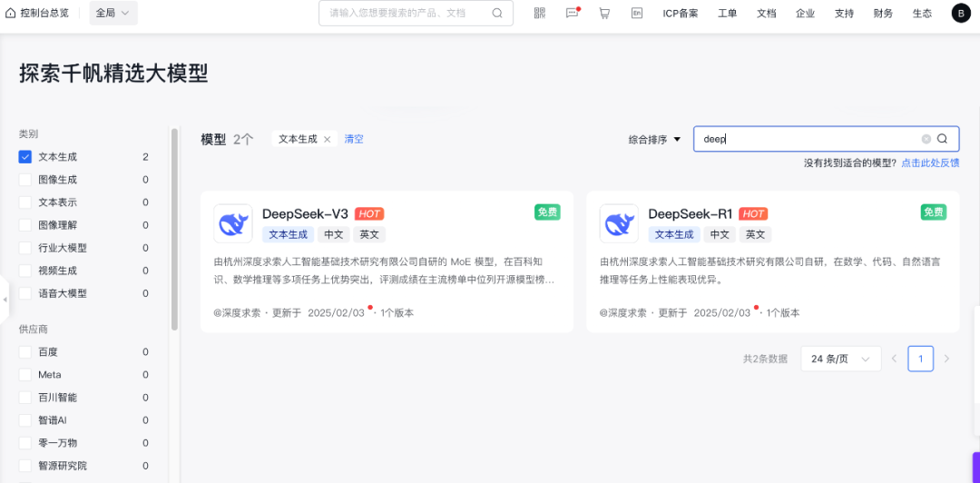980x483 pixels.
Task: Open 支持 menu
Action: (x=844, y=13)
